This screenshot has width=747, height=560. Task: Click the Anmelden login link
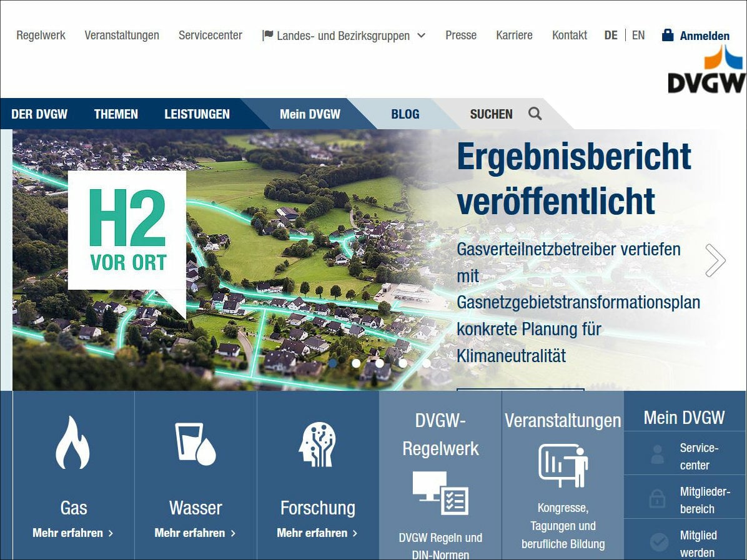coord(705,36)
